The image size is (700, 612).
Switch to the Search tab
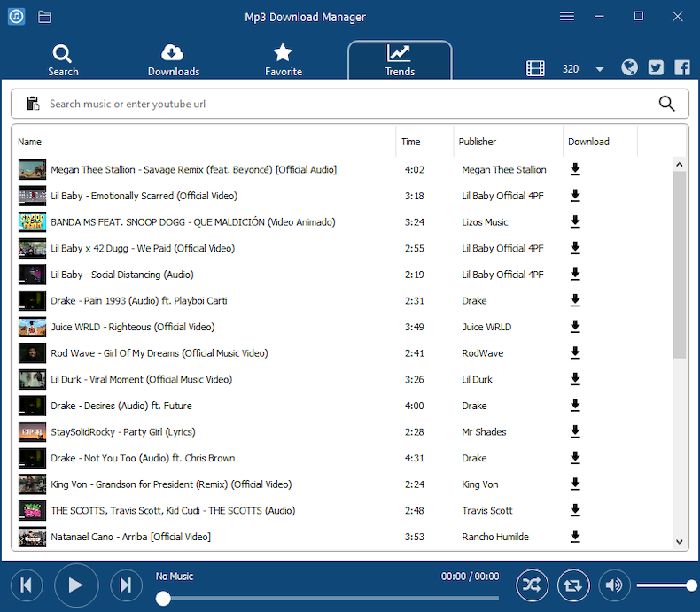coord(63,60)
